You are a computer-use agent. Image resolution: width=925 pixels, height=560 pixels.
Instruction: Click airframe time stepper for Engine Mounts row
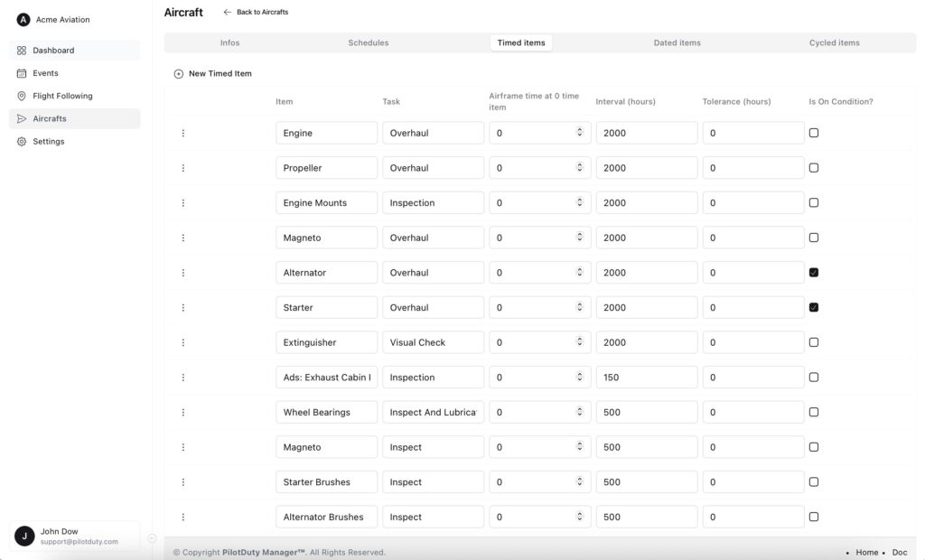[x=579, y=203]
